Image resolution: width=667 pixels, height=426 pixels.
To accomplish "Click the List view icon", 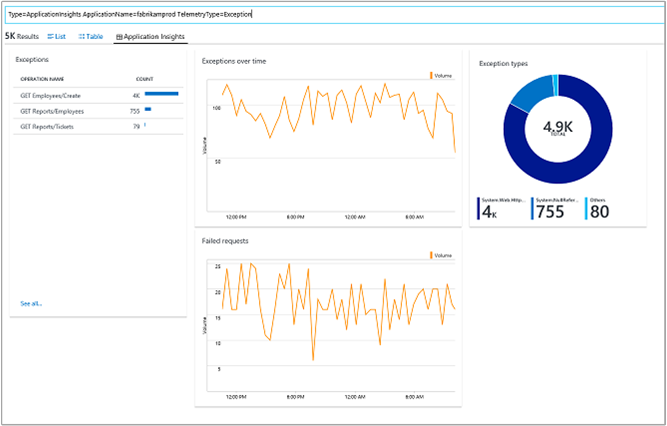I will pos(50,36).
